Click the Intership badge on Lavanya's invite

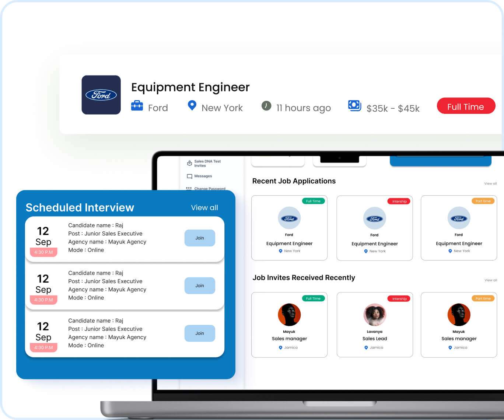click(399, 299)
